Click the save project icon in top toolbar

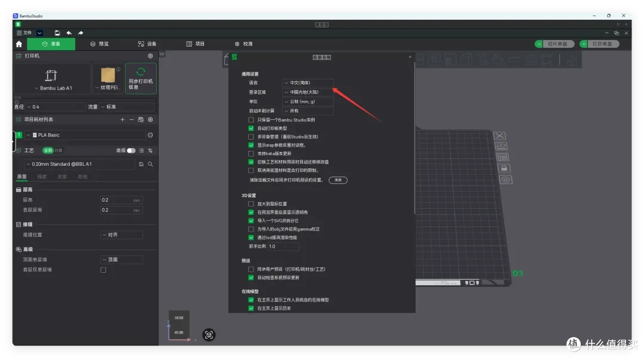pos(57,33)
